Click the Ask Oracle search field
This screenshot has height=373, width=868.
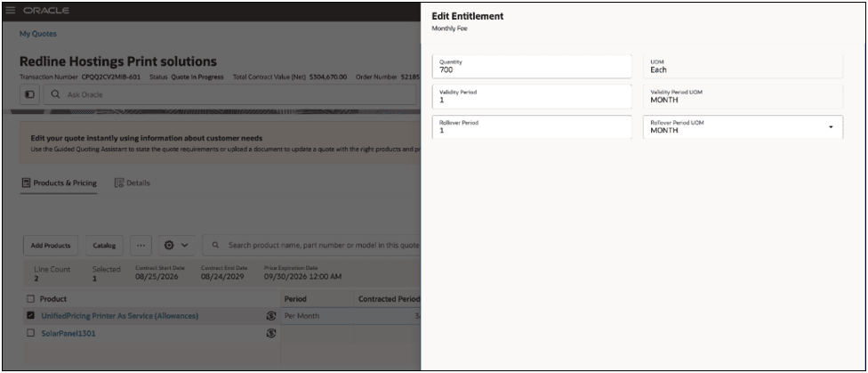click(229, 94)
